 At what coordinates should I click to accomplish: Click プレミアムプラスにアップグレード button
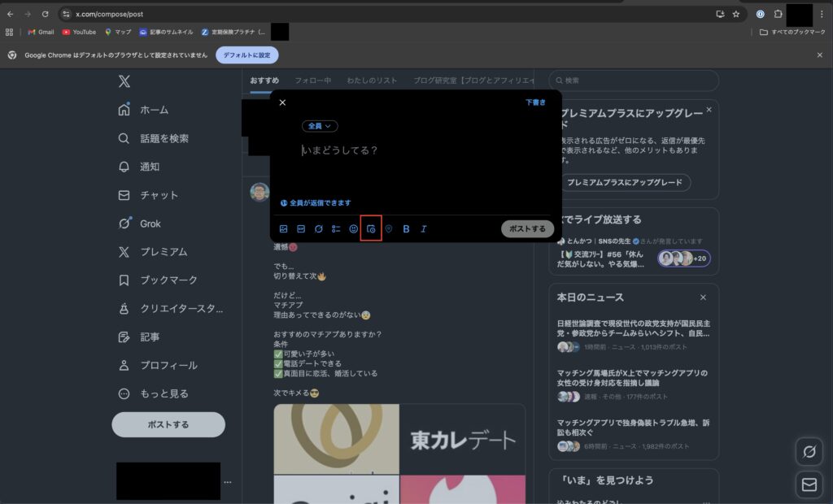(624, 182)
